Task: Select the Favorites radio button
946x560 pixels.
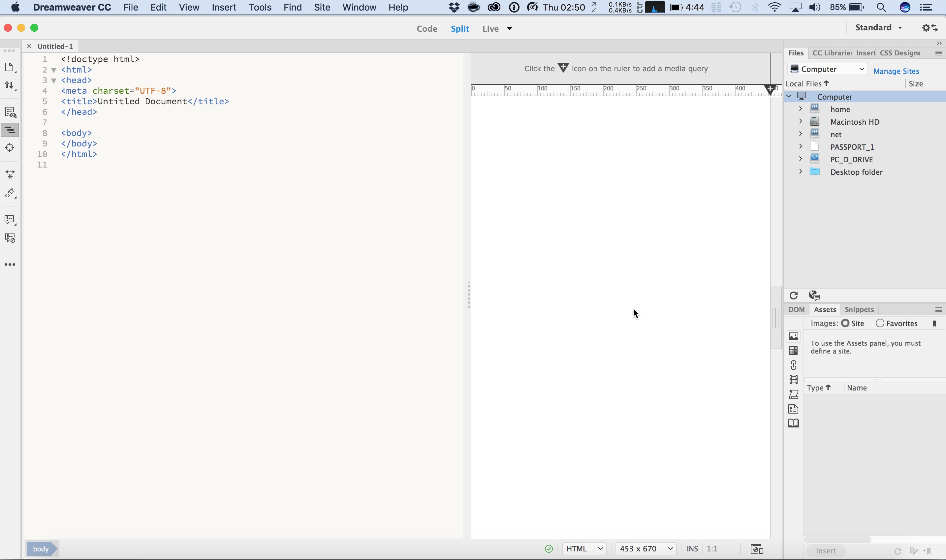Action: 880,324
